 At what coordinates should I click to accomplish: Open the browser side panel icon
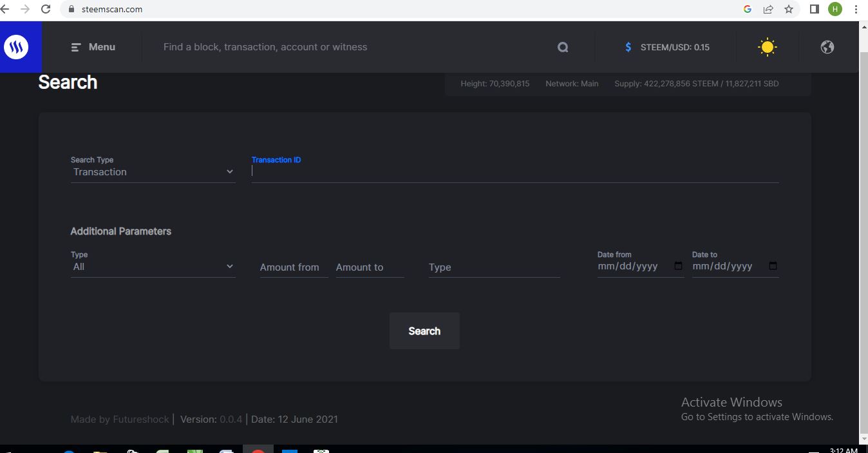[814, 9]
